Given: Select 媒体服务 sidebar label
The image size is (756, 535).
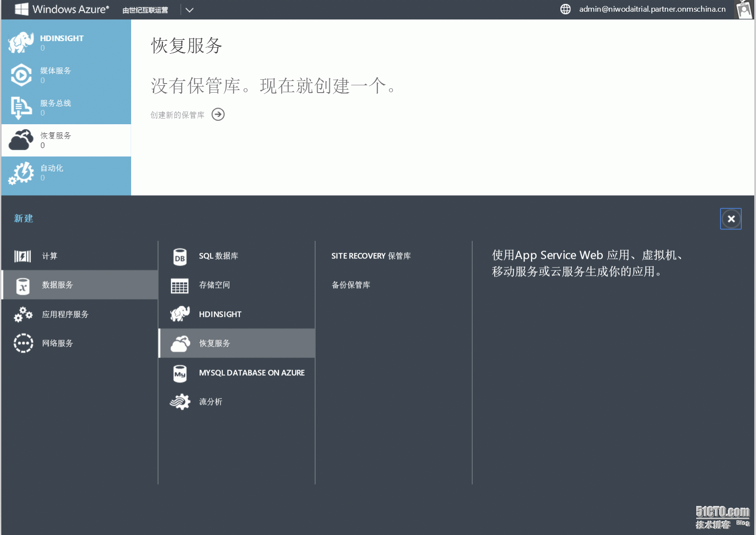Looking at the screenshot, I should tap(55, 71).
